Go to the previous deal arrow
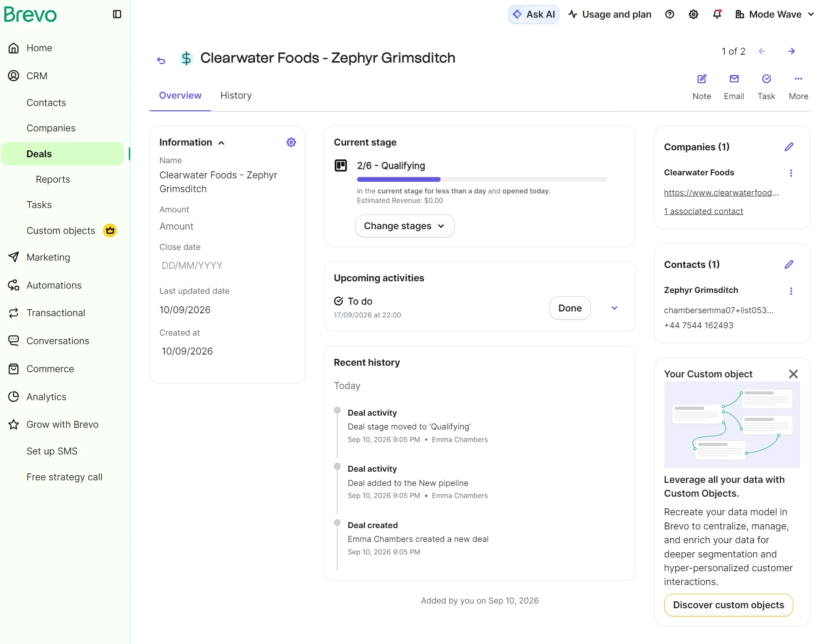The width and height of the screenshot is (827, 644). tap(762, 51)
